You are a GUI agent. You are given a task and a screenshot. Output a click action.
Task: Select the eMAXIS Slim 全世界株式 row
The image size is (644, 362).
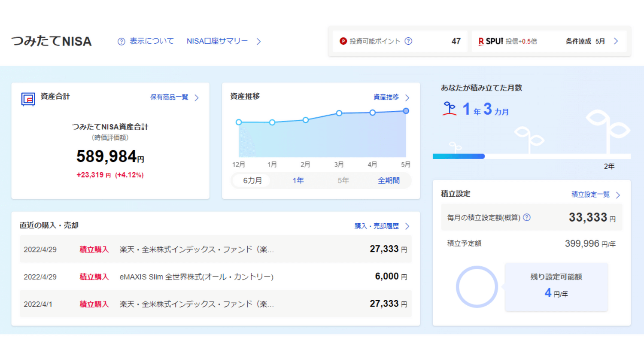tap(216, 277)
